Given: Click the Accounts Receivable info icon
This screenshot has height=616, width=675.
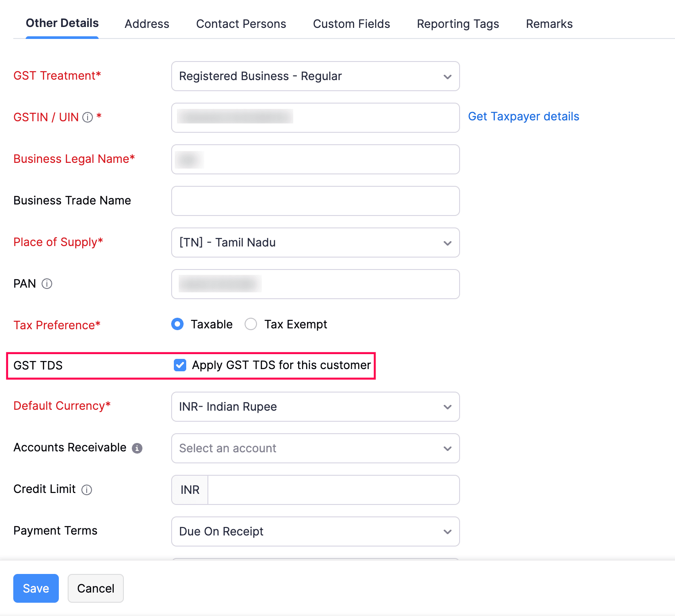Looking at the screenshot, I should point(137,448).
